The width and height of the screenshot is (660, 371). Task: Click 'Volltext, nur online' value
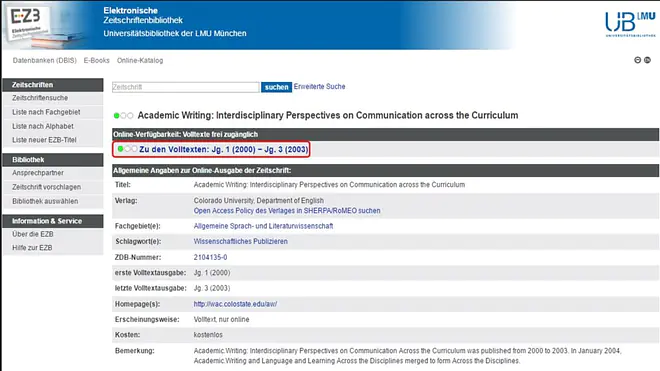click(221, 320)
